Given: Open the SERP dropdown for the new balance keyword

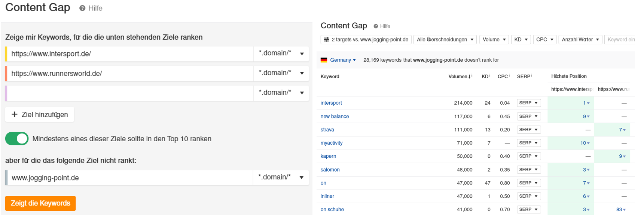Looking at the screenshot, I should point(528,116).
